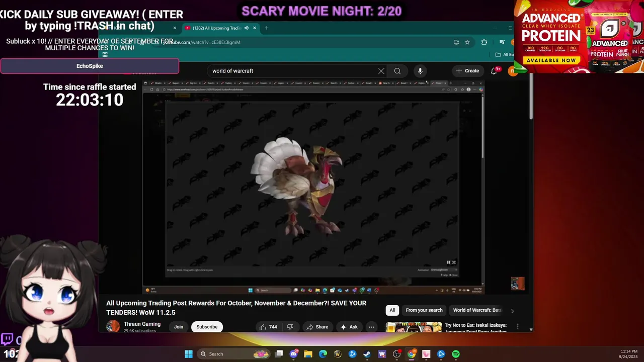Select the All filter chip

point(392,310)
